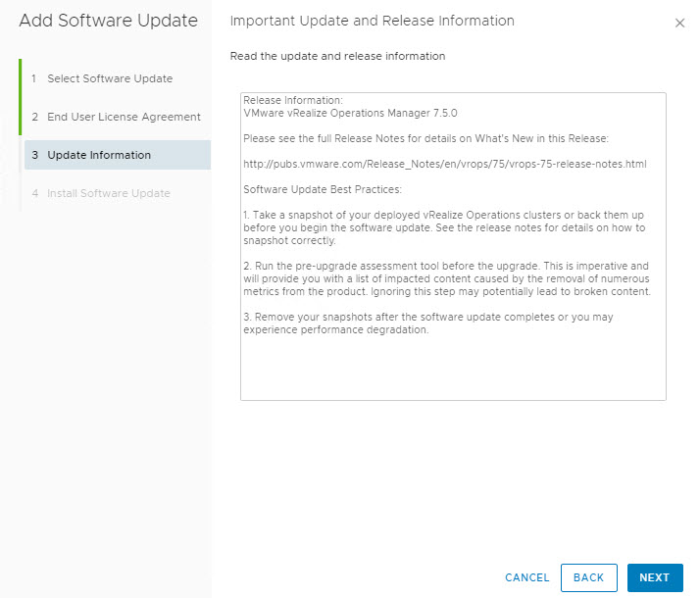Click the Important Update and Release Information heading

372,21
